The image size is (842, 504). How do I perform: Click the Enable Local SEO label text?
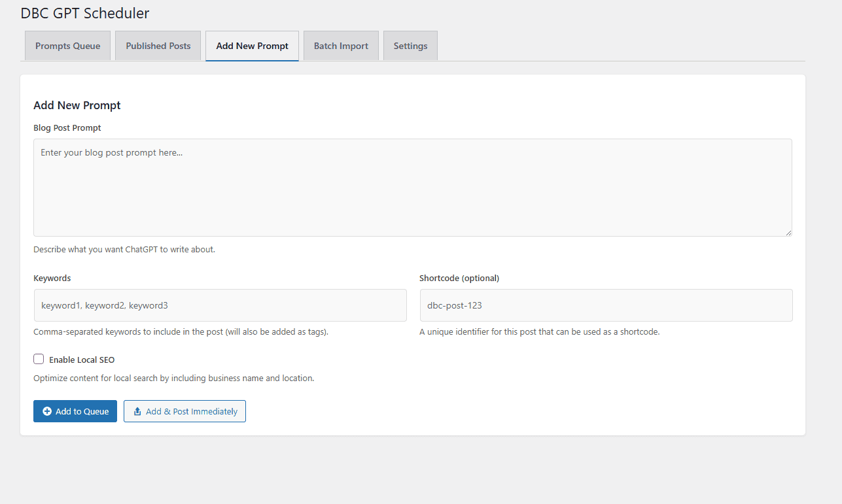pos(82,360)
